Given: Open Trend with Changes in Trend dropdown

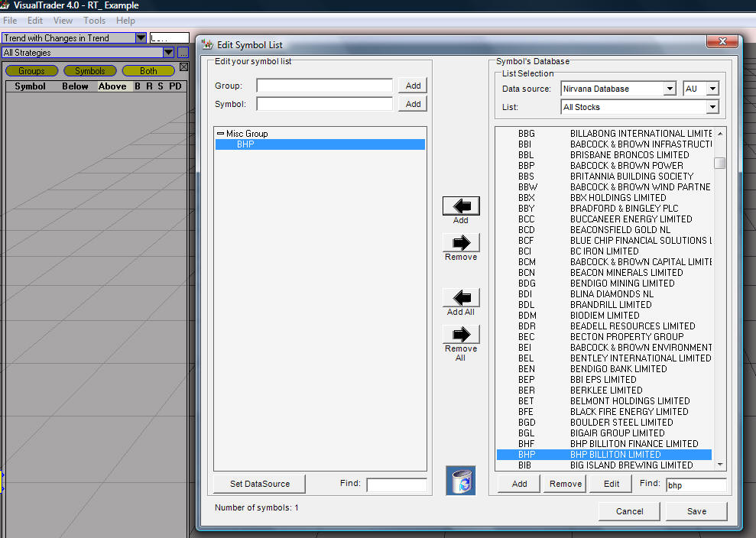Looking at the screenshot, I should (141, 37).
